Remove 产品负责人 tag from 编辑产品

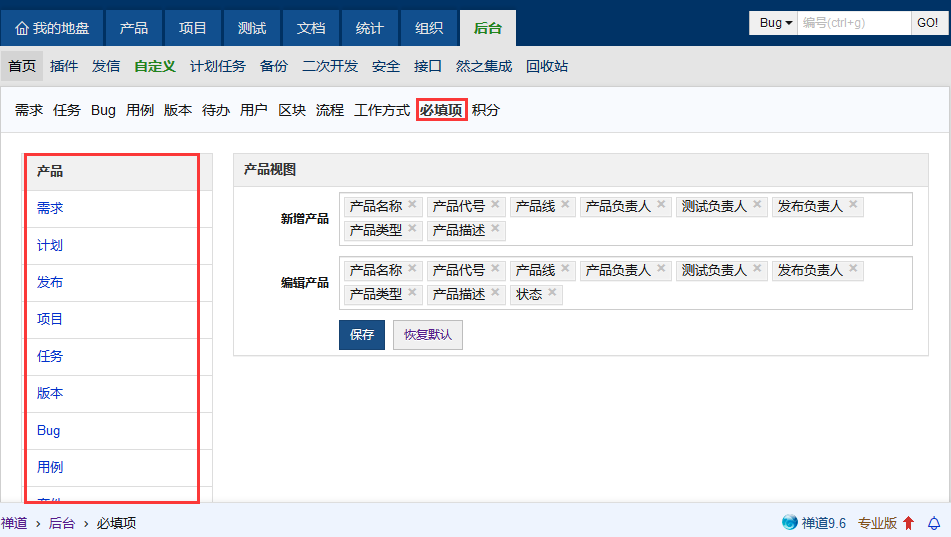pos(661,268)
